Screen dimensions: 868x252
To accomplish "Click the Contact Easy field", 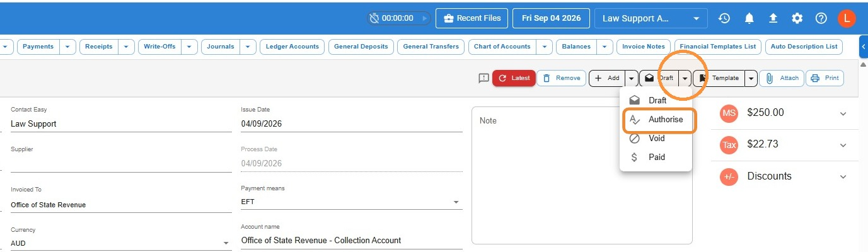I will coord(121,124).
